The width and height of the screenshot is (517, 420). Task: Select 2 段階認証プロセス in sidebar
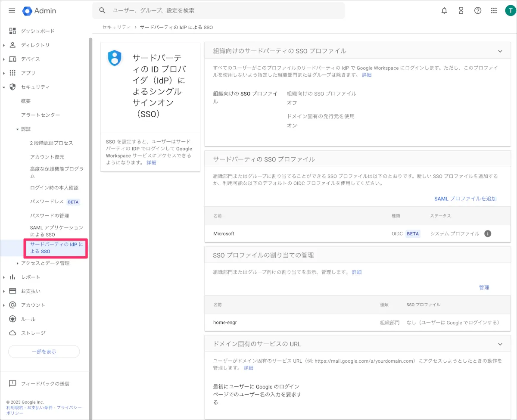coord(51,143)
